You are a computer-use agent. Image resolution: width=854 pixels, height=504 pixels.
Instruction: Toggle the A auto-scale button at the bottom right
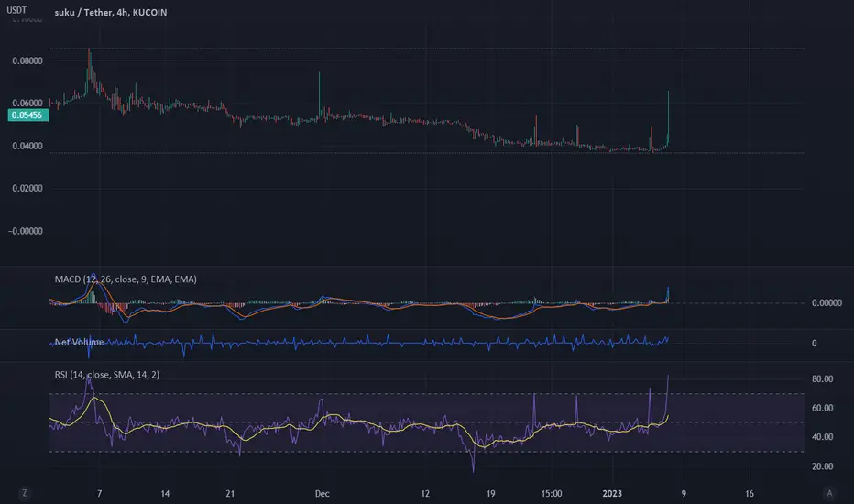(x=829, y=493)
